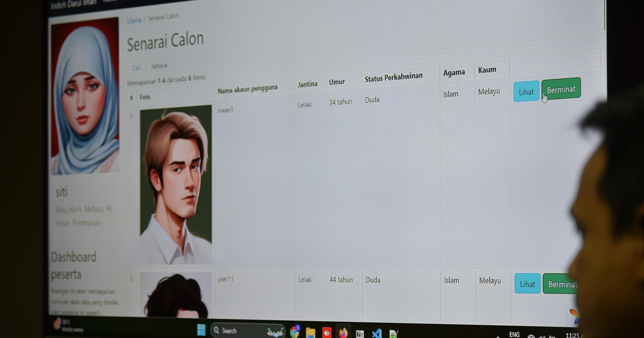Open the Jodoh Darul Iman brand link

pyautogui.click(x=73, y=4)
